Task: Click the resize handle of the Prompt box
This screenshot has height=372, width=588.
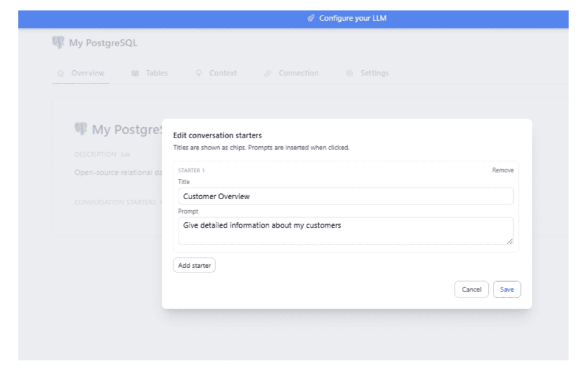Action: tap(511, 242)
